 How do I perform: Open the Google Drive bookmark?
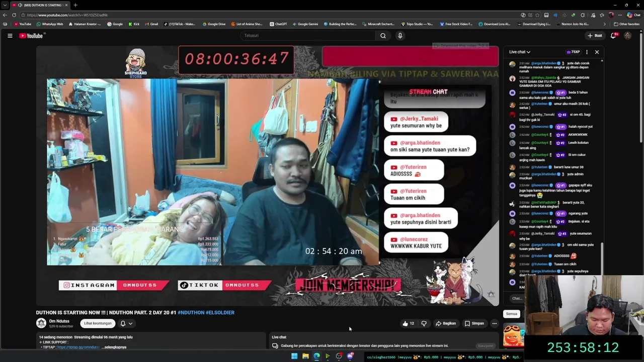tap(214, 24)
